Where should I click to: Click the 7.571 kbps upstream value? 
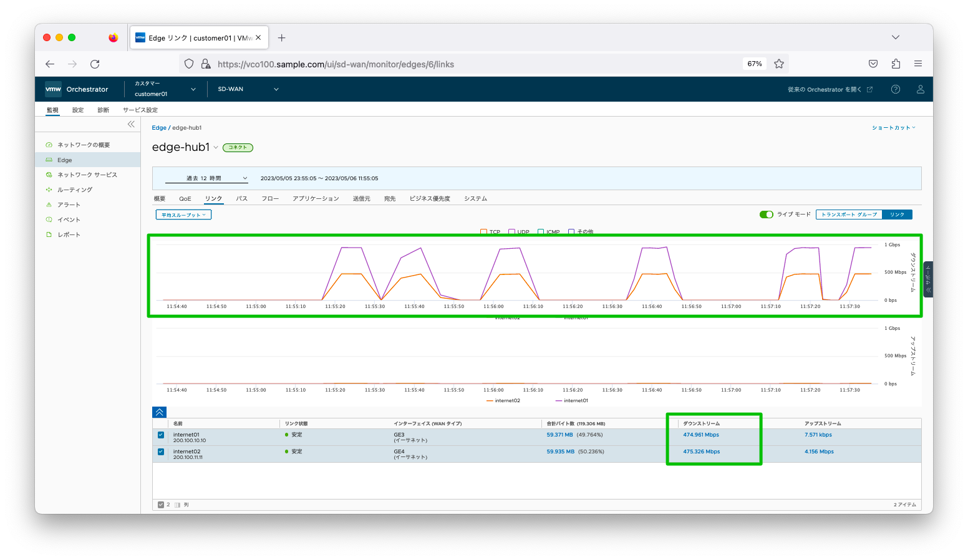coord(818,435)
